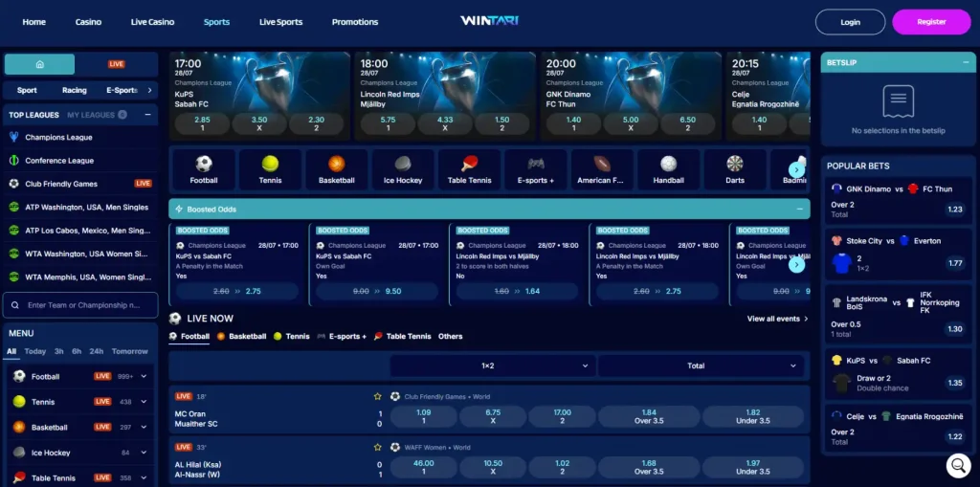Expand Football in the Menu list
This screenshot has height=487, width=980.
(x=144, y=376)
